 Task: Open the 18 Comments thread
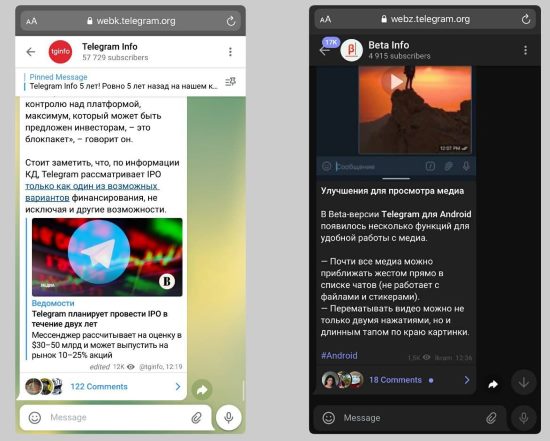[395, 380]
